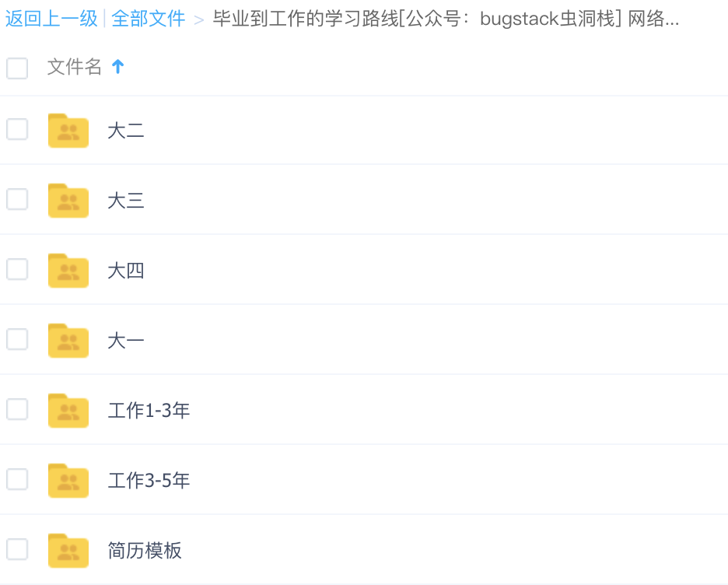
Task: Toggle the checkbox for 工作1-3年
Action: point(17,409)
